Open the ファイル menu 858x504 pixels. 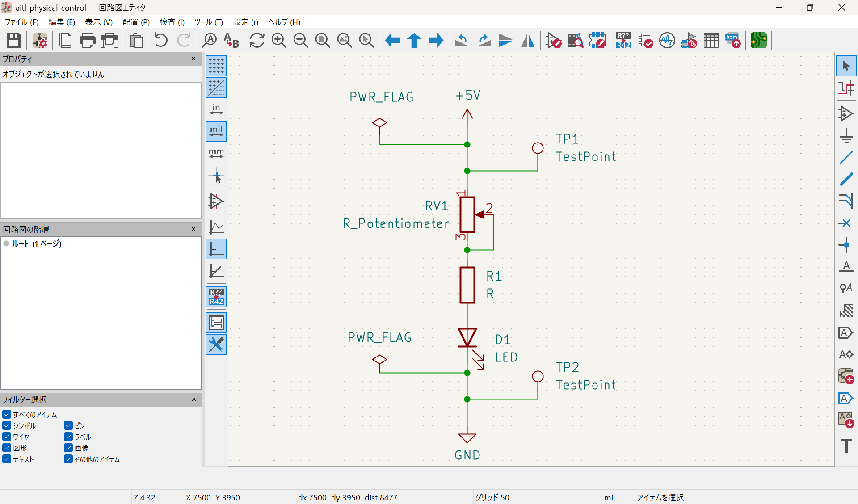[21, 22]
